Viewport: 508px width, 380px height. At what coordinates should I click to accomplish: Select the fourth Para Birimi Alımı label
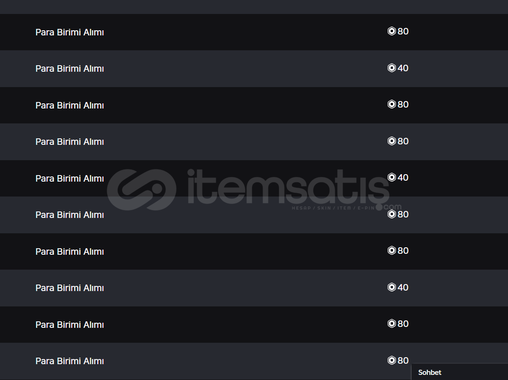[x=70, y=142]
